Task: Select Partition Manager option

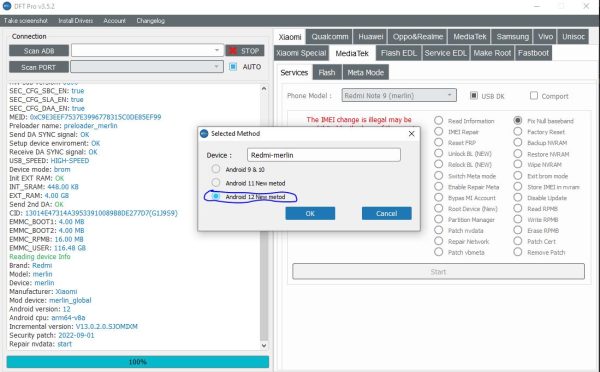Action: (439, 219)
